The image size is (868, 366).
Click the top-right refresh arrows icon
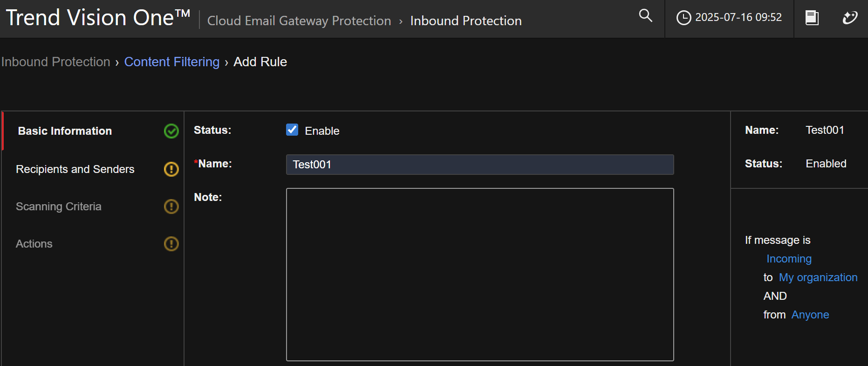(x=850, y=18)
